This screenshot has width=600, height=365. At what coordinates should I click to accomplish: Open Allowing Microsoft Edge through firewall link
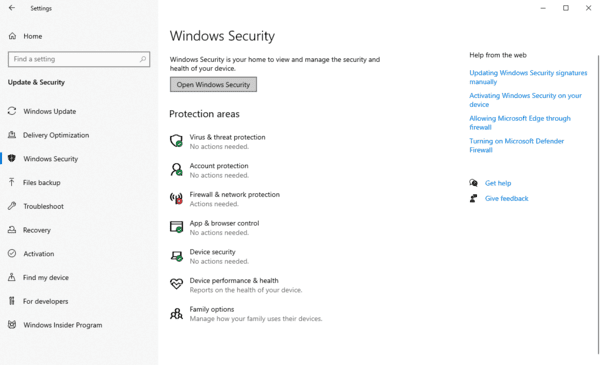[520, 122]
